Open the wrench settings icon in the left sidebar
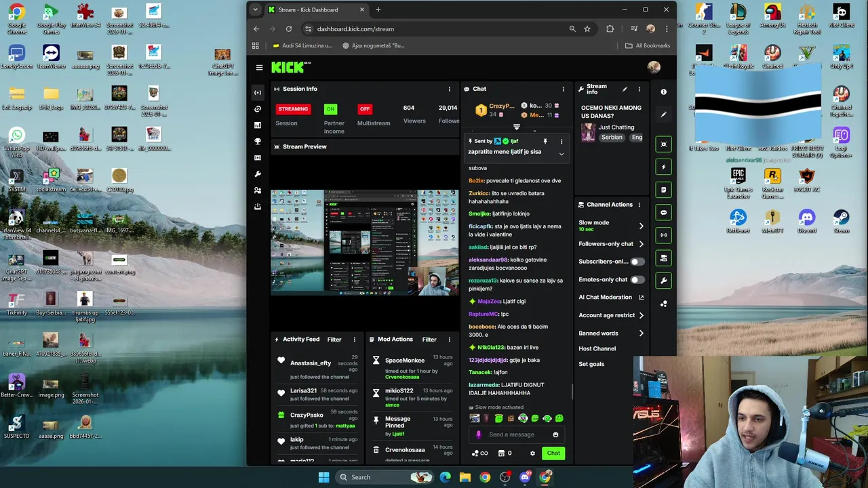The height and width of the screenshot is (488, 868). click(x=258, y=174)
